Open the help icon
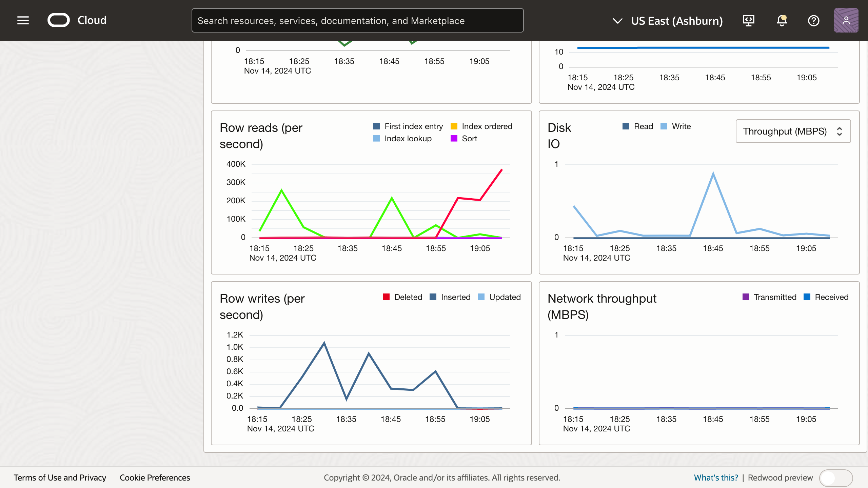The height and width of the screenshot is (488, 868). pyautogui.click(x=813, y=20)
